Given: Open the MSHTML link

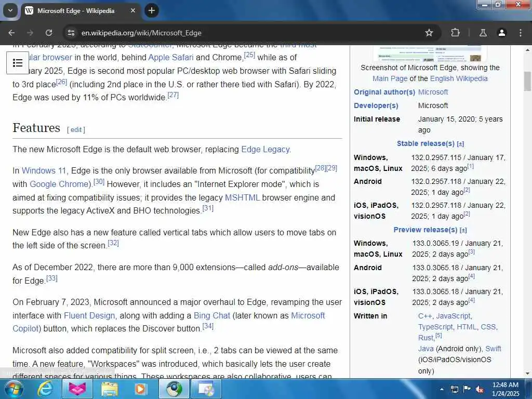Looking at the screenshot, I should (242, 197).
